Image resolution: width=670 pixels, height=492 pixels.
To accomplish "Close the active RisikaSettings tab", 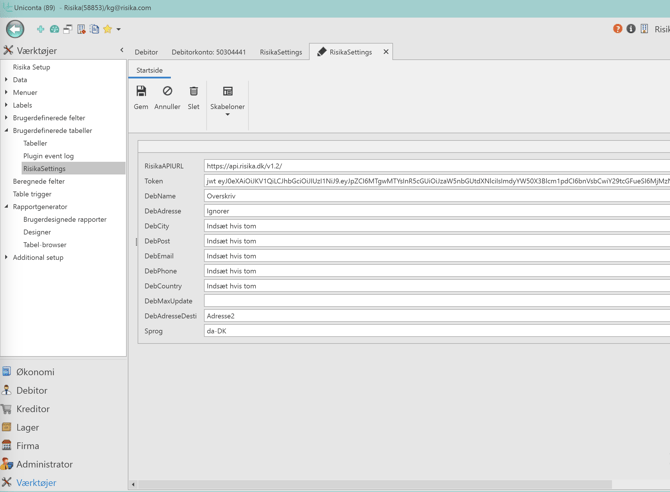I will pos(386,52).
